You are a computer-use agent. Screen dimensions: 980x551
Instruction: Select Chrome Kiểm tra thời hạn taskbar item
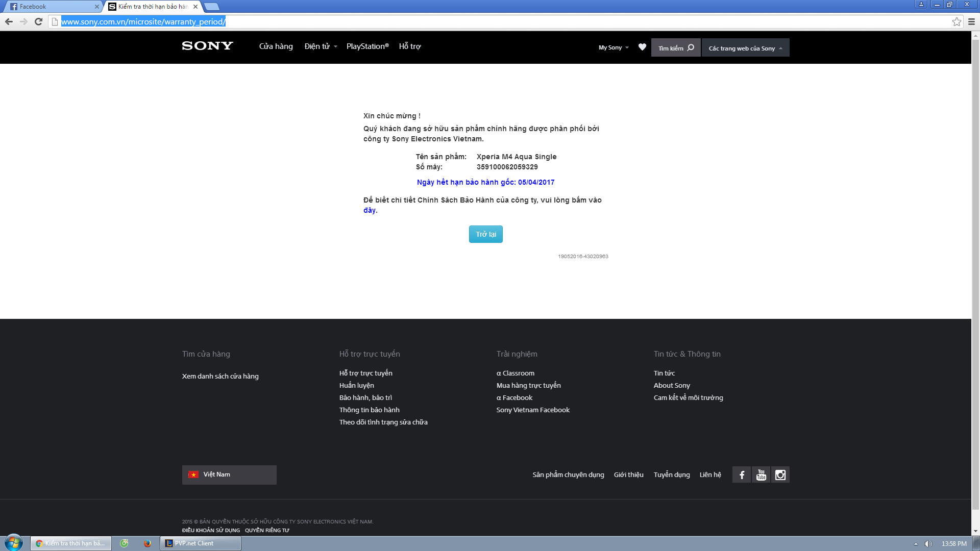[x=71, y=543]
